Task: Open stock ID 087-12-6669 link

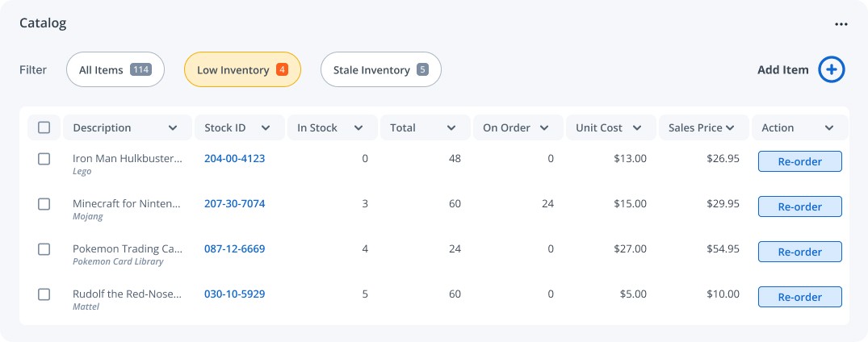Action: click(234, 249)
